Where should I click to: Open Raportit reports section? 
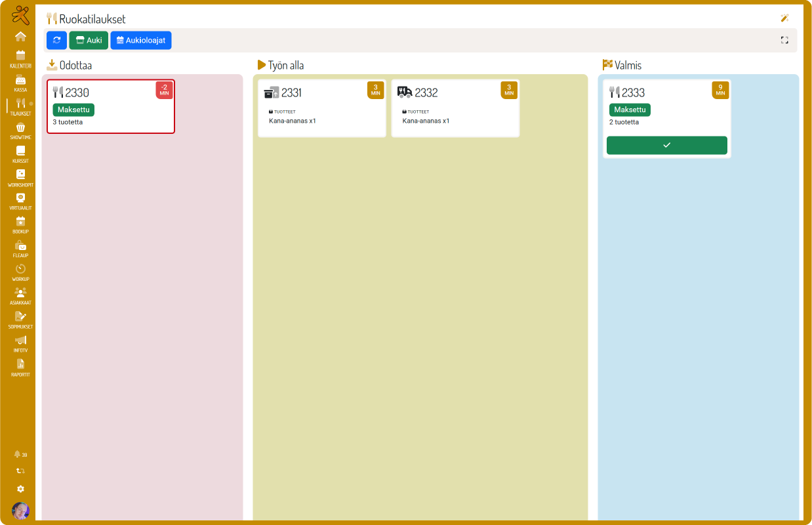(20, 367)
